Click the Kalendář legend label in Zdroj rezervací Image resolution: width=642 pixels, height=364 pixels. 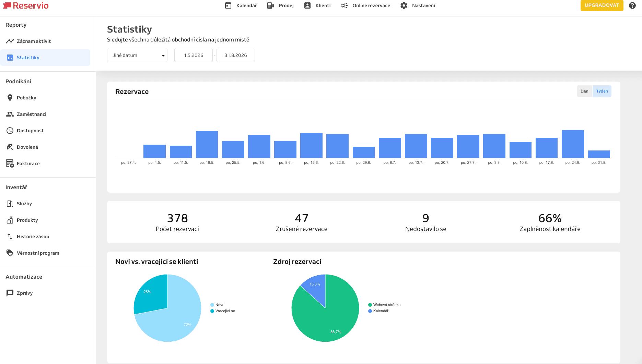tap(381, 311)
